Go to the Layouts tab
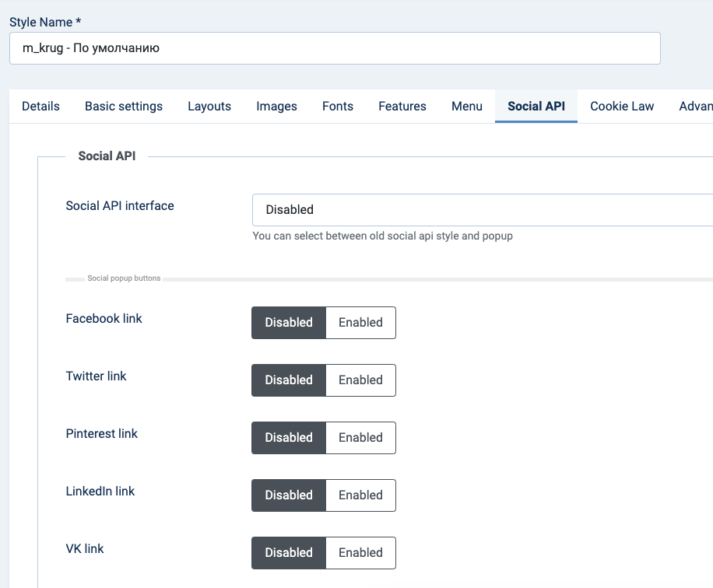Screen dimensions: 713x588 click(x=209, y=107)
